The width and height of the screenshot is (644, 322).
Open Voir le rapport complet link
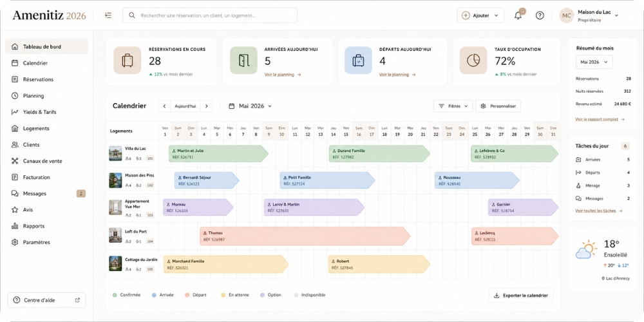pos(600,119)
